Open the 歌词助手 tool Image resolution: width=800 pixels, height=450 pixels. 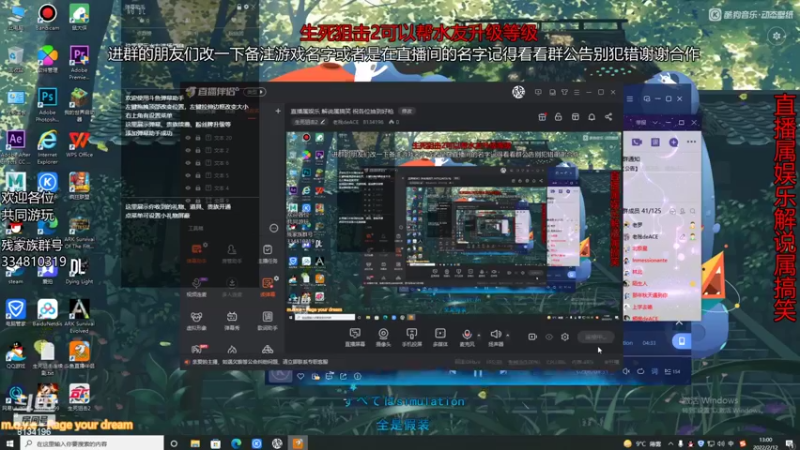pos(267,321)
